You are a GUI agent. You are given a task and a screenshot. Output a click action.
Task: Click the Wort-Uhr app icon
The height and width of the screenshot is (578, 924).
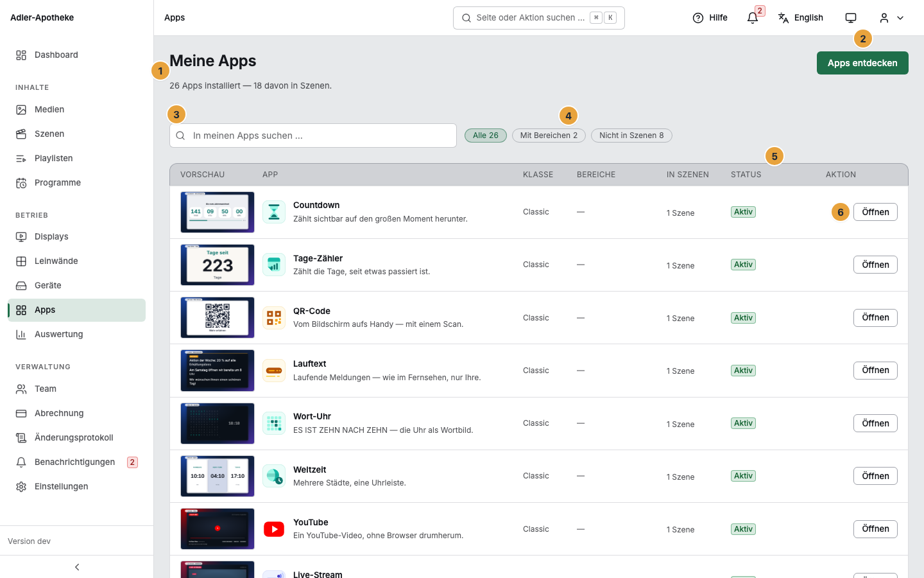tap(274, 423)
